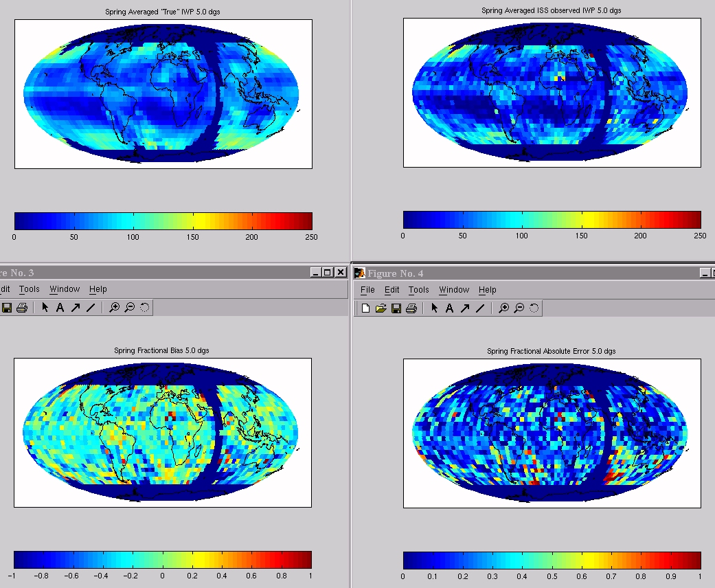Viewport: 715px width, 588px height.
Task: Select Insert Line tool in Figure No. 3
Action: point(91,308)
